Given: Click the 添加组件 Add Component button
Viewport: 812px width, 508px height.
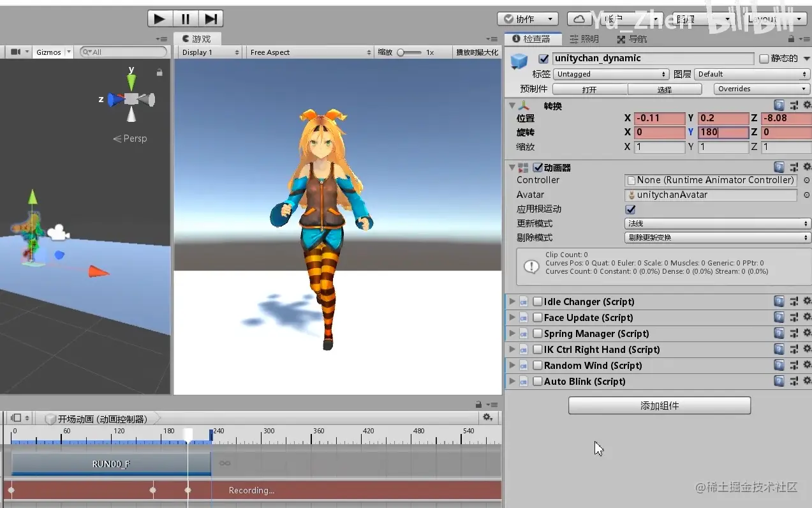Looking at the screenshot, I should click(660, 405).
